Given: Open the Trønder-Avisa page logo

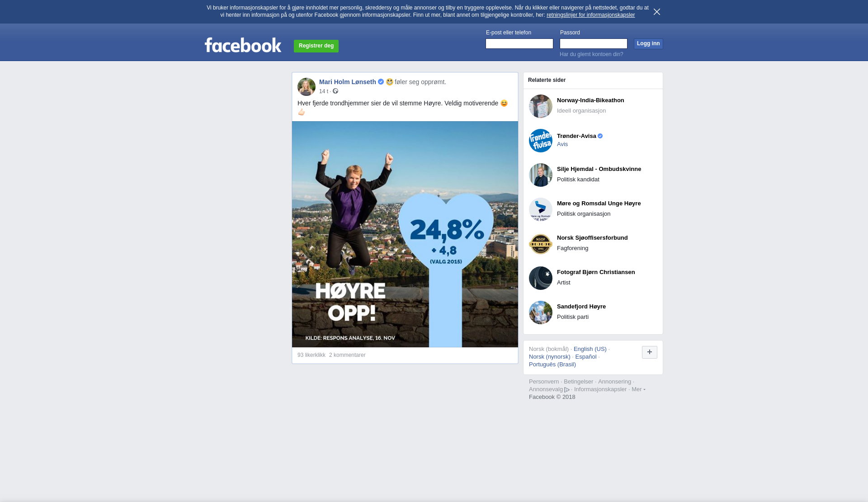Looking at the screenshot, I should point(541,141).
